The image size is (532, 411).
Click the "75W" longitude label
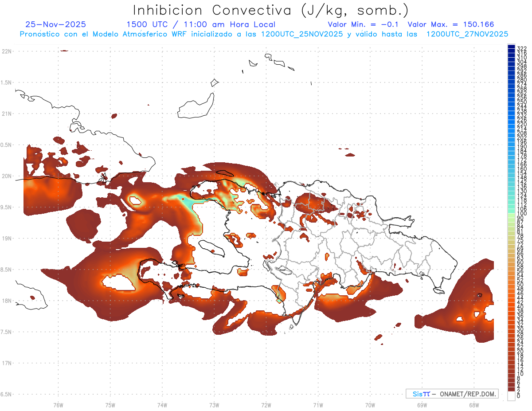(x=110, y=404)
